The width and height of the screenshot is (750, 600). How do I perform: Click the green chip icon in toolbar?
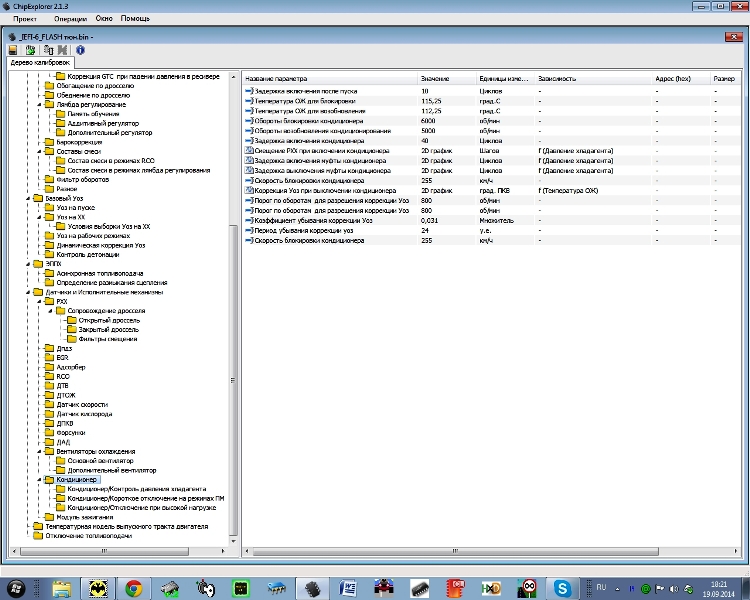[30, 49]
